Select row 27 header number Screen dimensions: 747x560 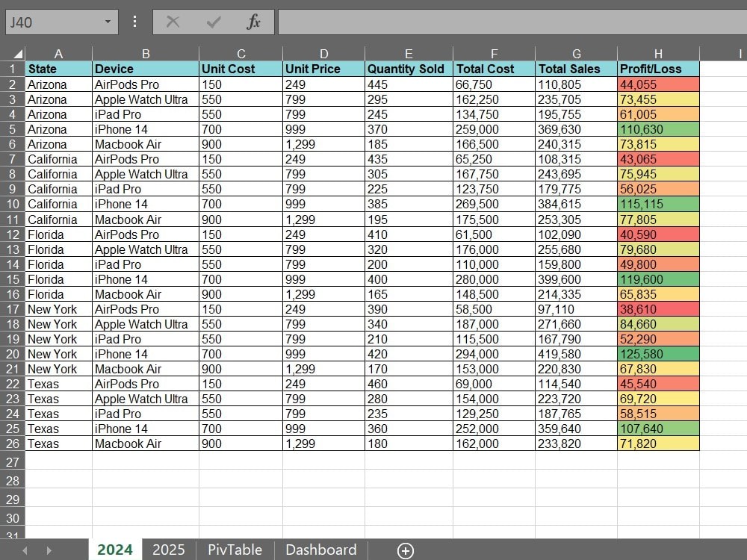(13, 462)
